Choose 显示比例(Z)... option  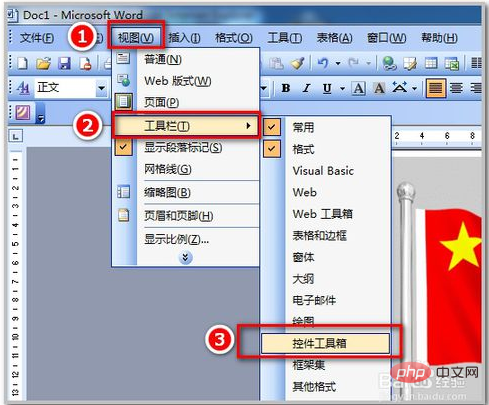click(186, 239)
